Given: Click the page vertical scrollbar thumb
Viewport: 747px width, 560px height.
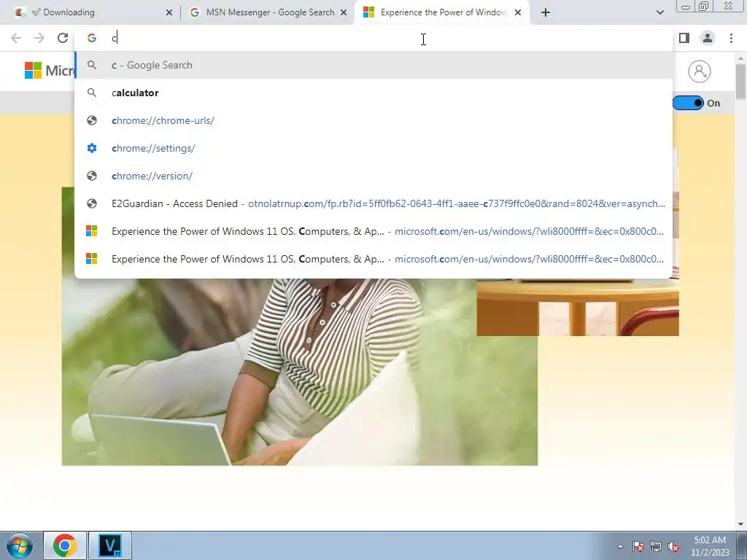Looking at the screenshot, I should pyautogui.click(x=741, y=82).
